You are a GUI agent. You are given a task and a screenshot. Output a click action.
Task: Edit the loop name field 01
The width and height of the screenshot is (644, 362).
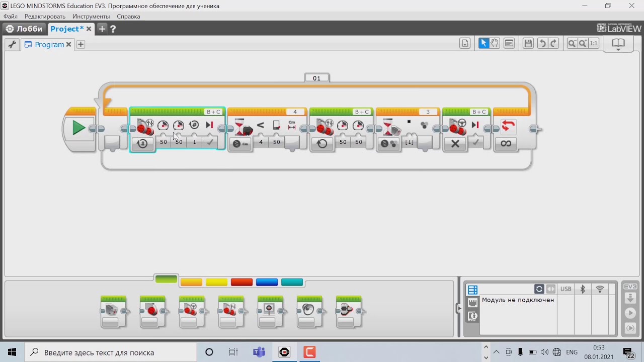(316, 78)
